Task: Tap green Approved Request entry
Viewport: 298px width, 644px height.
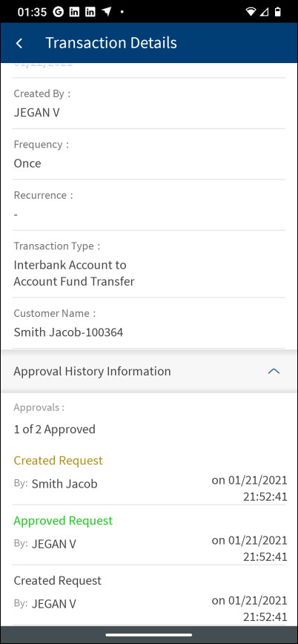Action: 63,520
